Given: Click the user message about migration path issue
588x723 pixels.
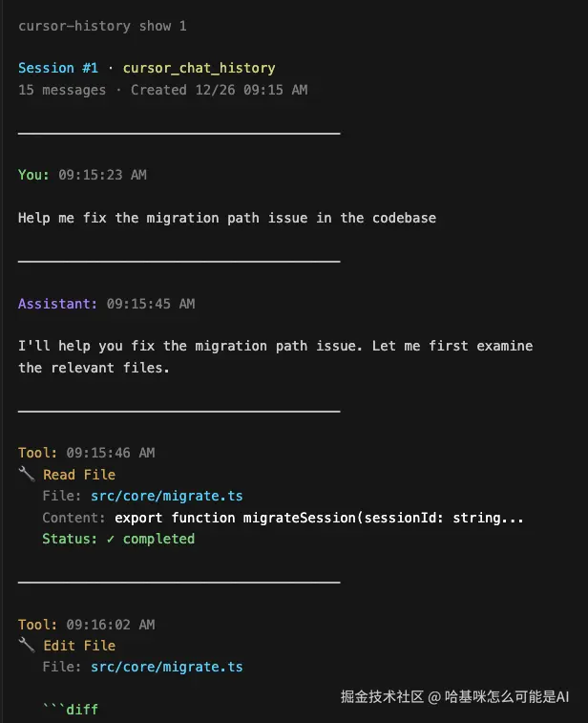Looking at the screenshot, I should pyautogui.click(x=227, y=218).
